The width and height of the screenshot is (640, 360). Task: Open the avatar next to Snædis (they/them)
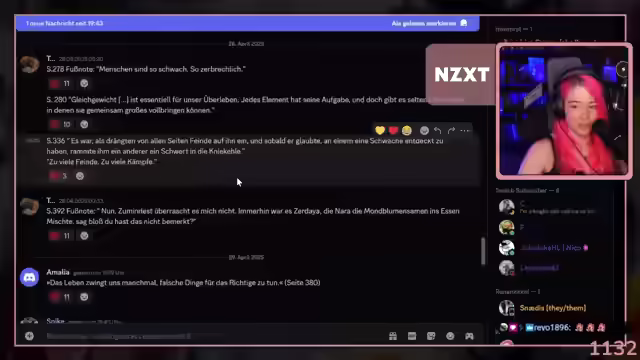click(x=507, y=308)
